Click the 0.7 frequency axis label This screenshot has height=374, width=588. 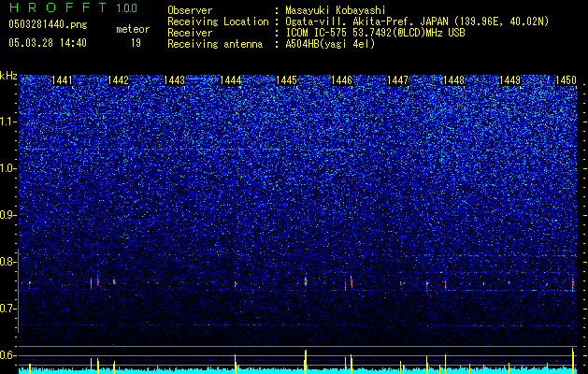point(7,309)
